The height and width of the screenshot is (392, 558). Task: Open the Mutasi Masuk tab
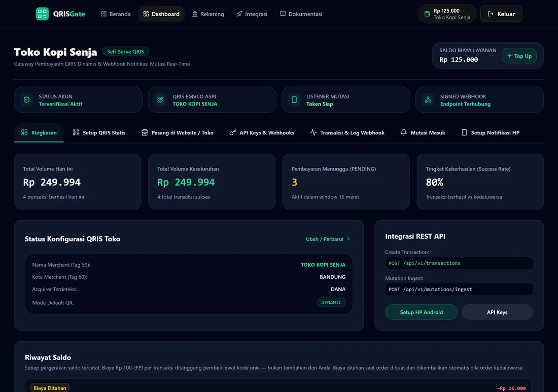[423, 133]
